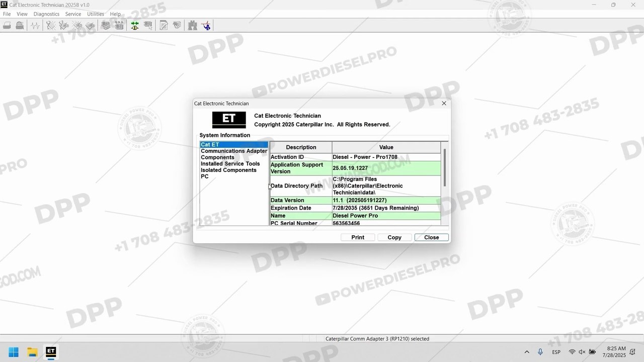Click the value 25.05.19.1227
Image resolution: width=644 pixels, height=362 pixels.
point(386,168)
